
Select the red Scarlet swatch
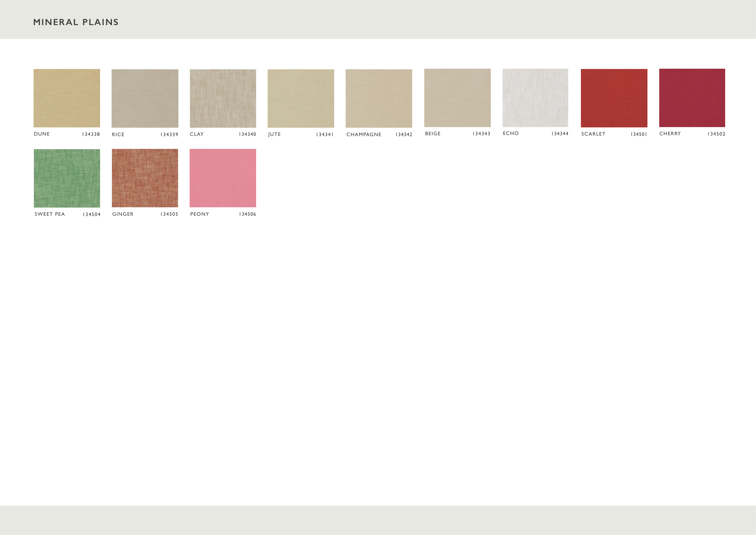tap(614, 98)
